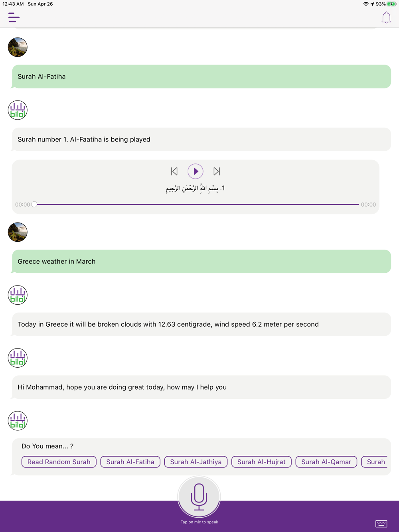This screenshot has width=399, height=532.
Task: Tap the Bilal bot avatar above greeting
Action: tap(18, 358)
